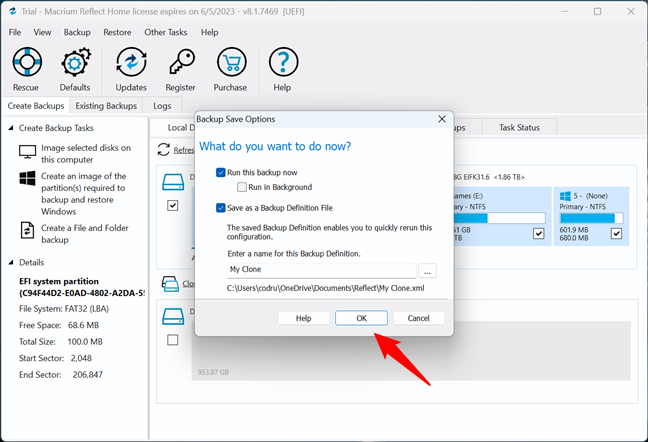Open the File menu

(x=15, y=32)
